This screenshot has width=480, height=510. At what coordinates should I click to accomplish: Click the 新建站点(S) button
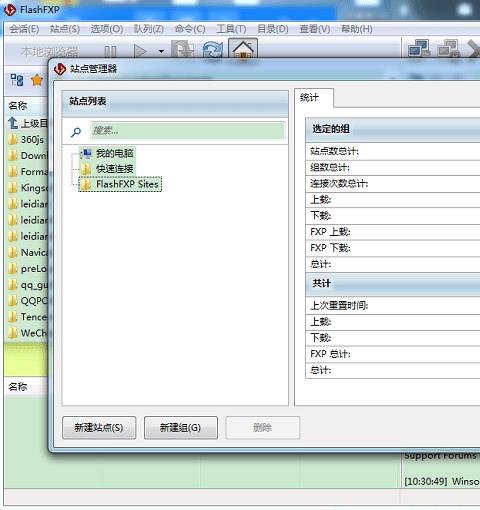click(99, 427)
